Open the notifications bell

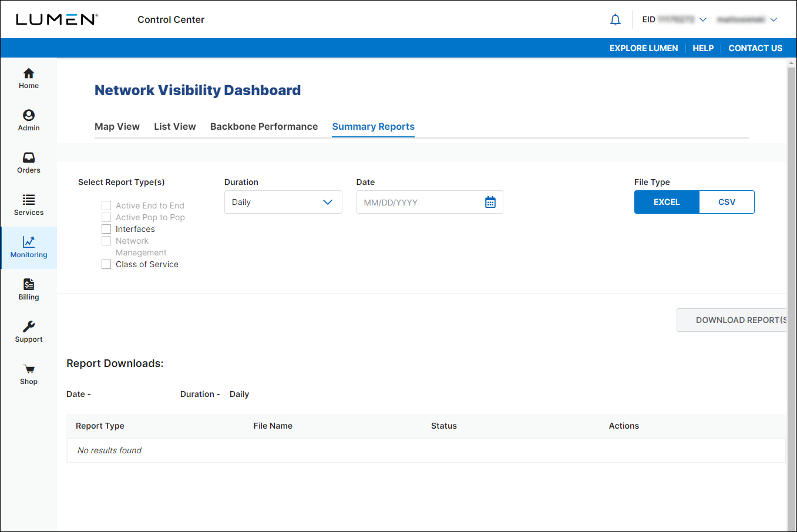point(615,19)
